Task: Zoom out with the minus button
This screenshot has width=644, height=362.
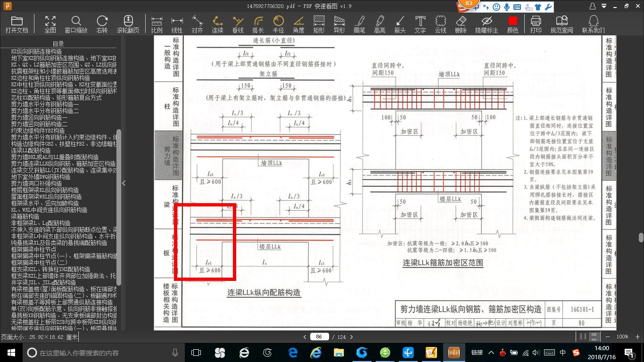Action: pos(607,337)
